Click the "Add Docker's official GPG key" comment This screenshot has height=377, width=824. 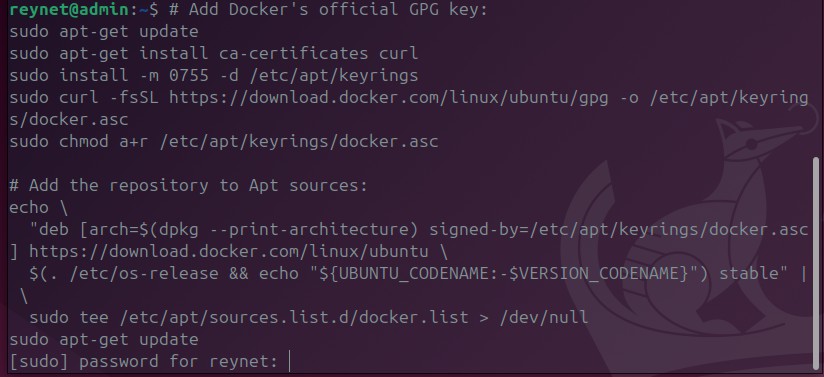tap(338, 9)
